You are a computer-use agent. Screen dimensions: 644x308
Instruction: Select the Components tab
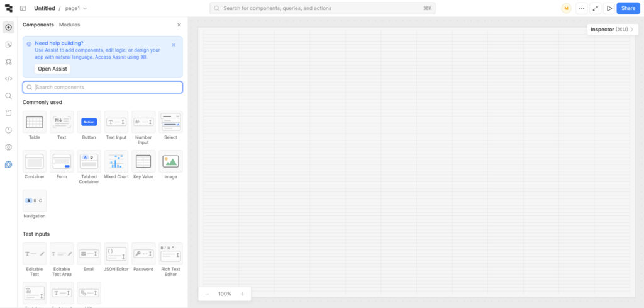[x=38, y=25]
